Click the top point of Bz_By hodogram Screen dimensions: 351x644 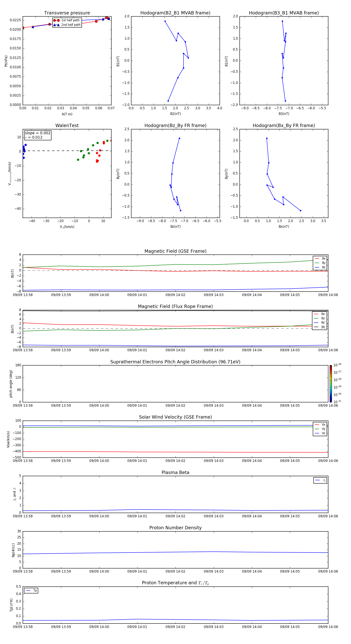coord(179,138)
